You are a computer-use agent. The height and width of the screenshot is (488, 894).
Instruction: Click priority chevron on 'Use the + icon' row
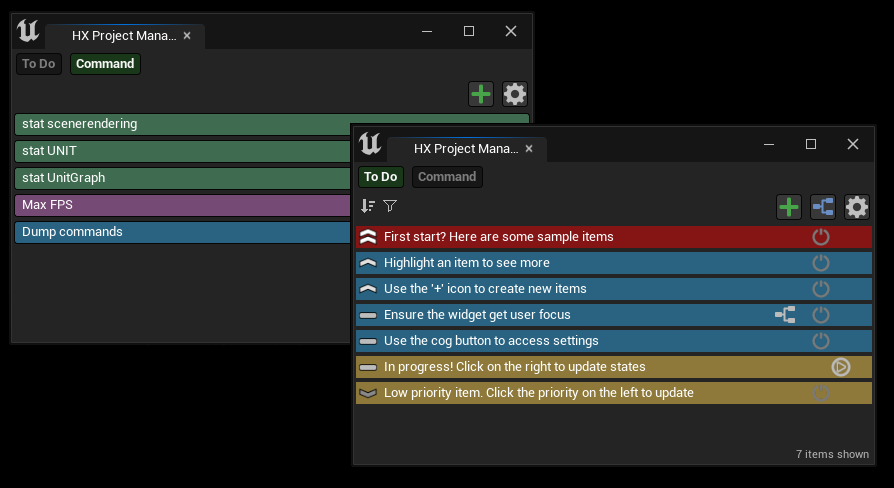368,289
